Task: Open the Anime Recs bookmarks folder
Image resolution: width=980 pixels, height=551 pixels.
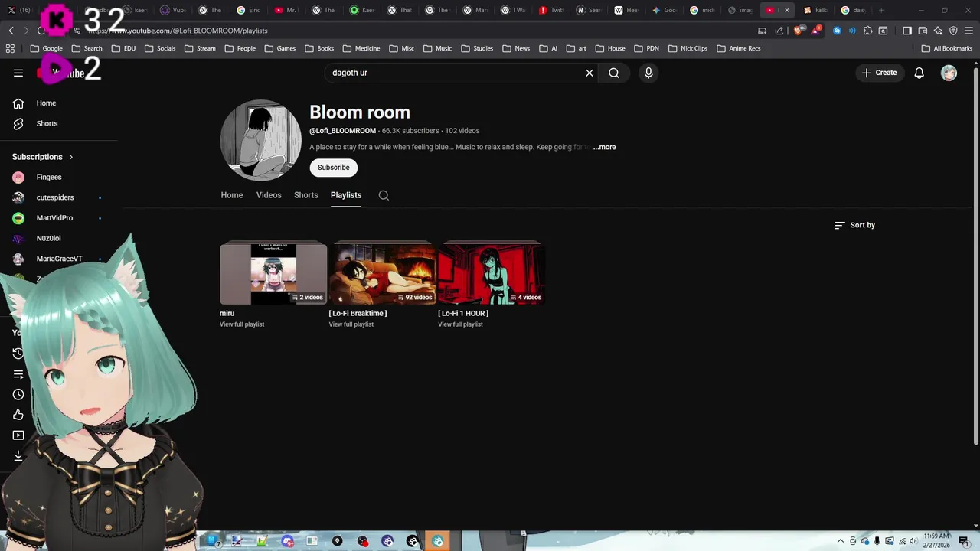Action: [x=738, y=48]
